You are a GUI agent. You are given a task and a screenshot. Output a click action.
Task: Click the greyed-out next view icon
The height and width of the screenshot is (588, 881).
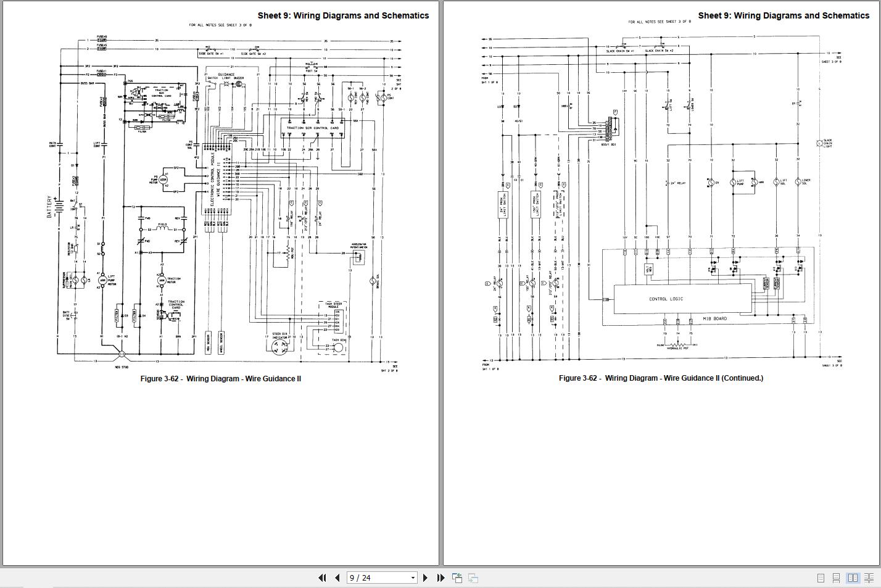pyautogui.click(x=473, y=578)
